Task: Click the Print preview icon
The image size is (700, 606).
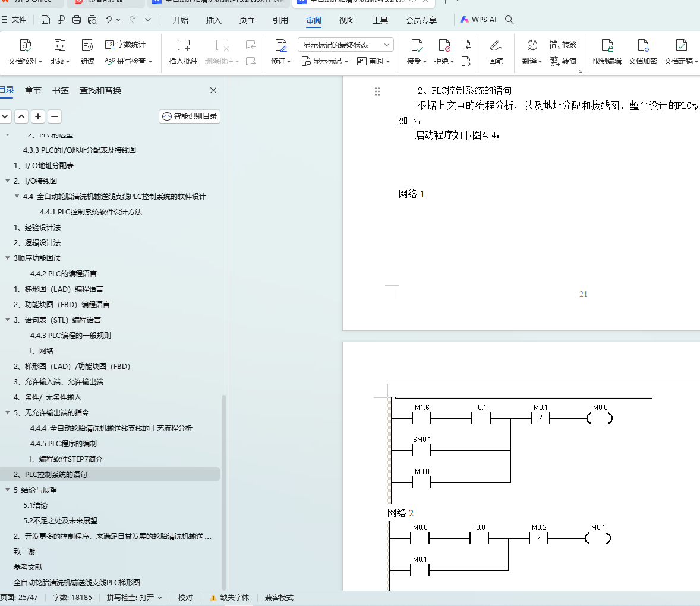Action: pos(93,20)
